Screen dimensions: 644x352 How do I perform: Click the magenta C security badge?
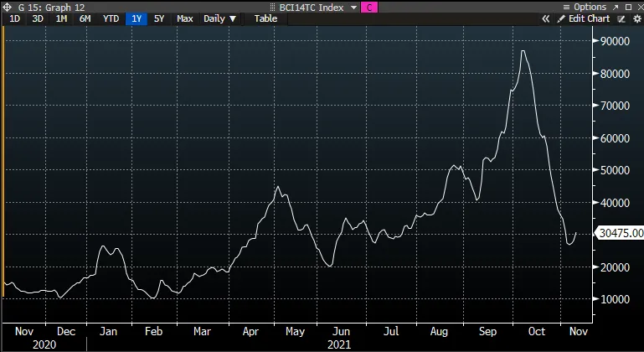369,7
